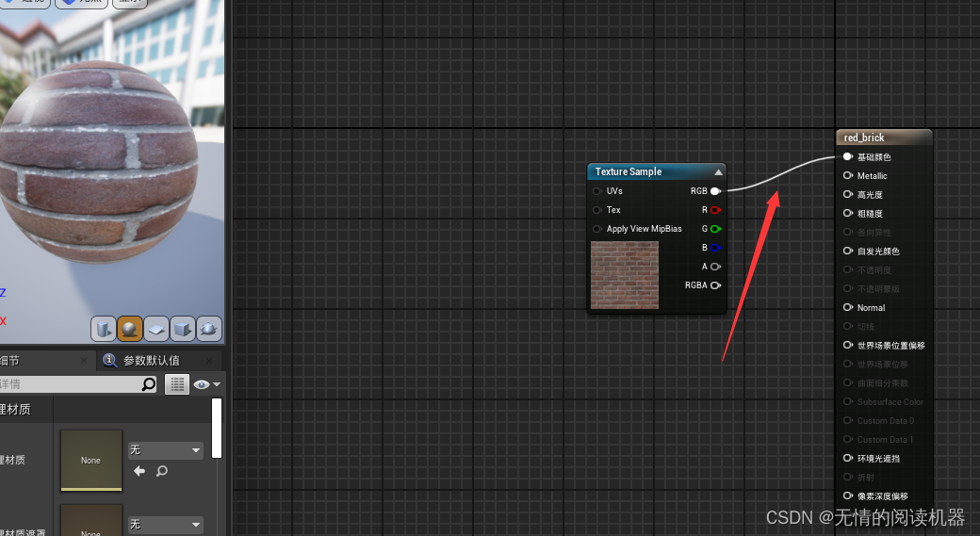Select the cylinder preview mesh icon
Viewport: 980px width, 536px height.
(x=103, y=329)
